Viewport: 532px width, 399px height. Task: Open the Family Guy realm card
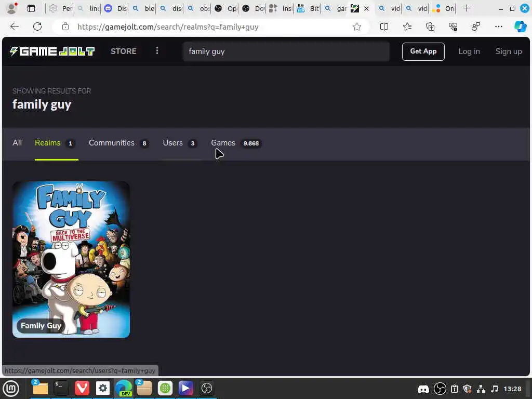click(71, 260)
